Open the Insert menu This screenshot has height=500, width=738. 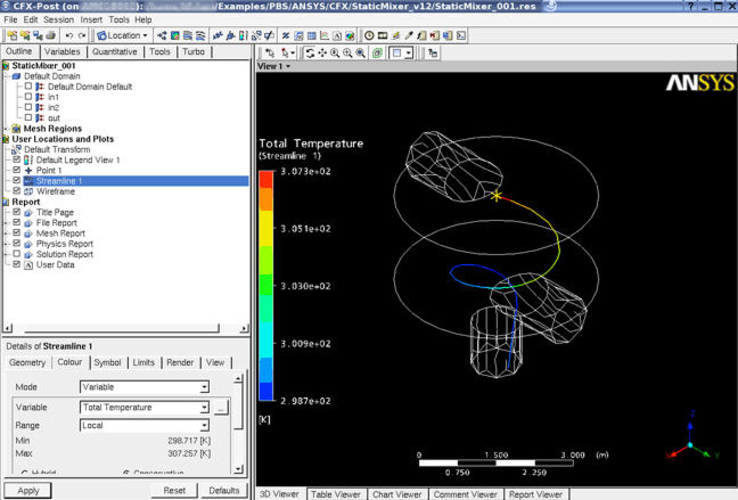(91, 20)
